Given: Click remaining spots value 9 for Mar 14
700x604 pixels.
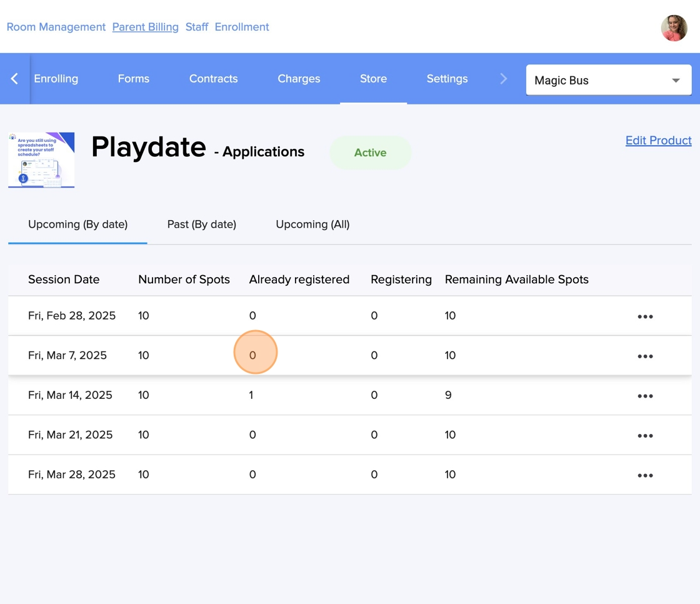Looking at the screenshot, I should [x=448, y=395].
